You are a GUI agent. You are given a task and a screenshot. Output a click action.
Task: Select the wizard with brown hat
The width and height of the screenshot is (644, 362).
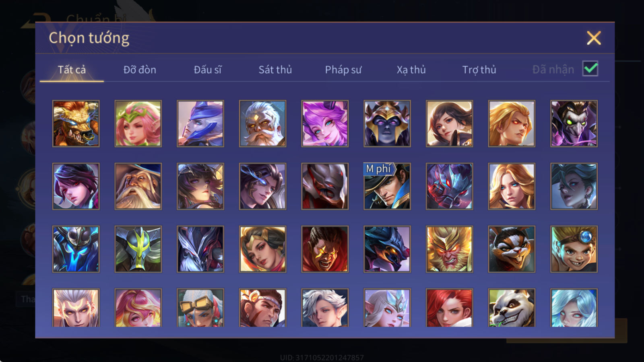[x=138, y=186]
